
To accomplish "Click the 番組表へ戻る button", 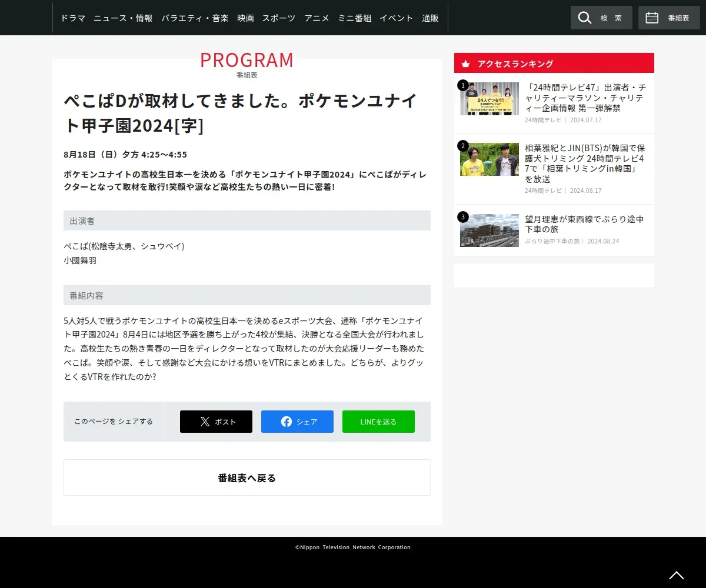I will (x=247, y=477).
